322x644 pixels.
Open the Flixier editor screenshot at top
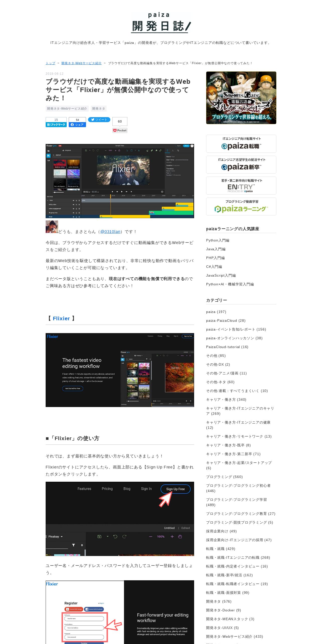(120, 181)
